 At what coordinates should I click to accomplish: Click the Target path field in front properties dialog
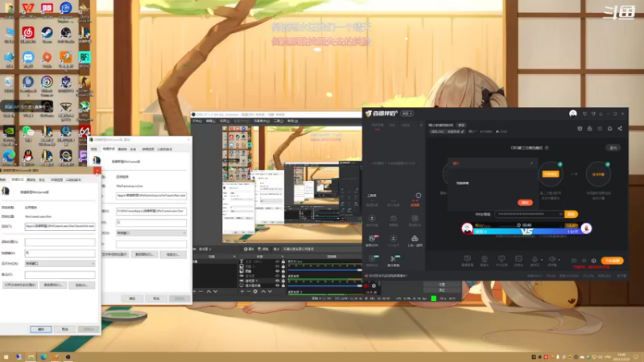pyautogui.click(x=60, y=226)
